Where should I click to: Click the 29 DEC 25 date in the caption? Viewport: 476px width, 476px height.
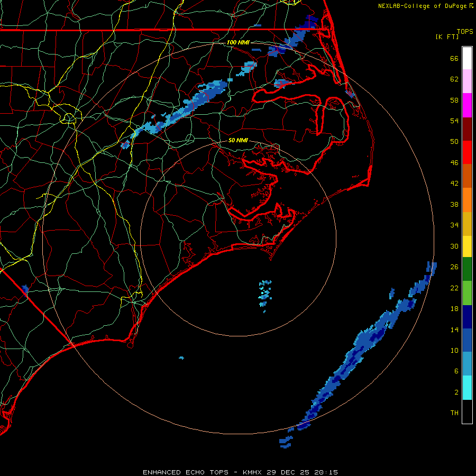click(288, 472)
